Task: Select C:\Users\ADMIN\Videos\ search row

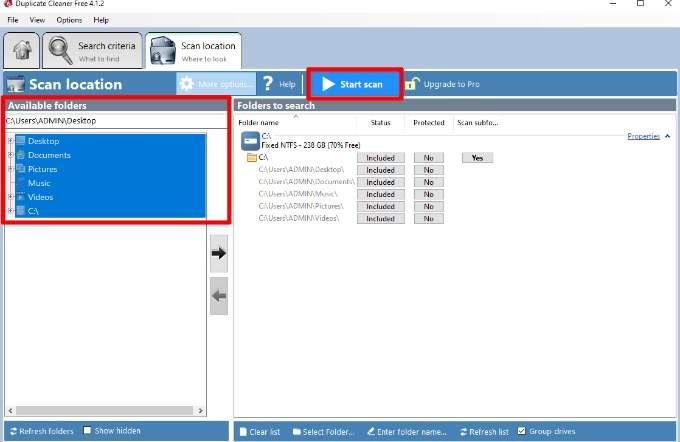Action: 298,218
